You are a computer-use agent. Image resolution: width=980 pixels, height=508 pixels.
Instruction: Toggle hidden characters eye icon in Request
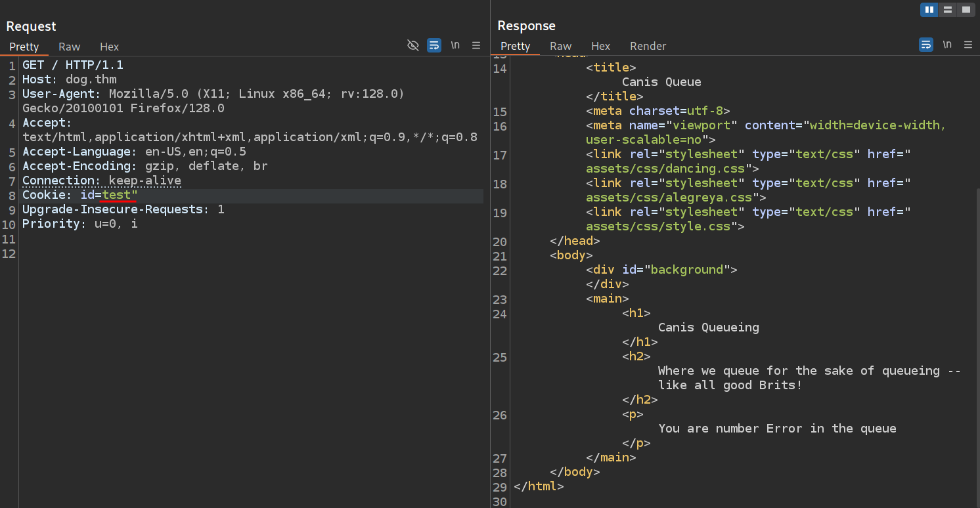[413, 45]
